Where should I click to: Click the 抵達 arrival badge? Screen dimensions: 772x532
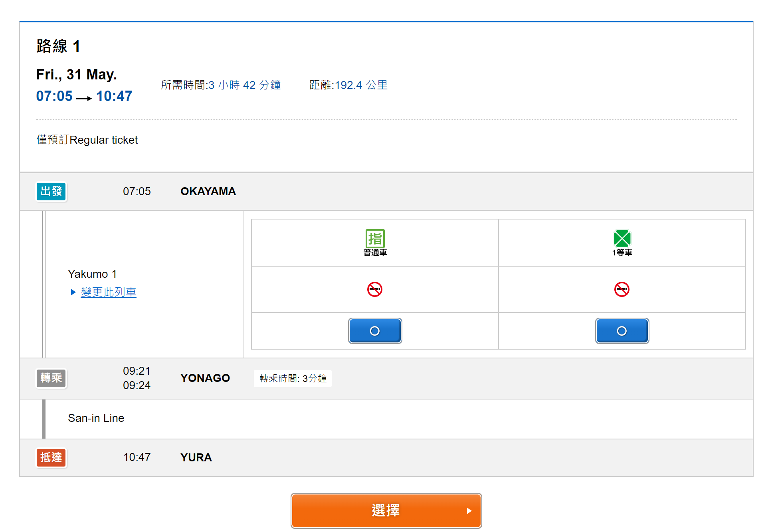pyautogui.click(x=51, y=457)
